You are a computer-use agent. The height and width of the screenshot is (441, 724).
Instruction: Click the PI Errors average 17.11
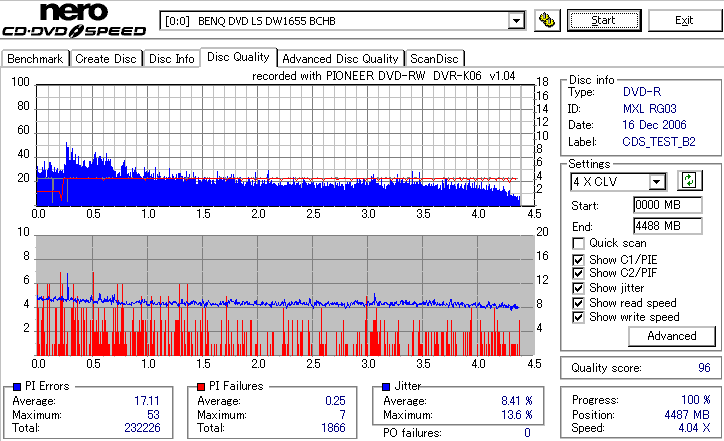[x=147, y=401]
